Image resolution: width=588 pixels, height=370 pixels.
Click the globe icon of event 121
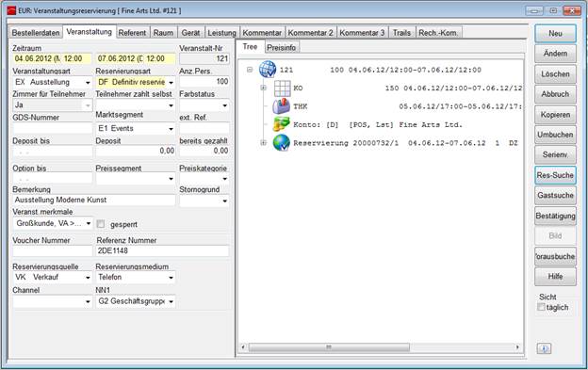point(268,70)
